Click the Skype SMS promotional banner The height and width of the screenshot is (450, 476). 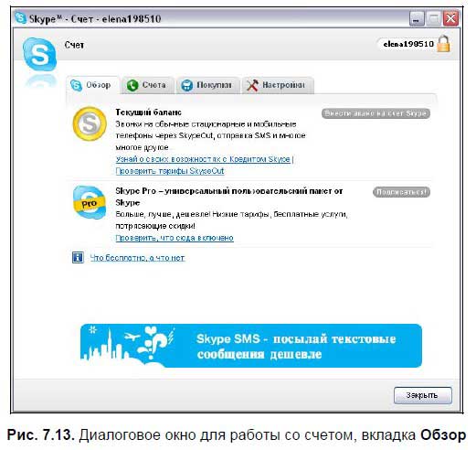(x=251, y=346)
